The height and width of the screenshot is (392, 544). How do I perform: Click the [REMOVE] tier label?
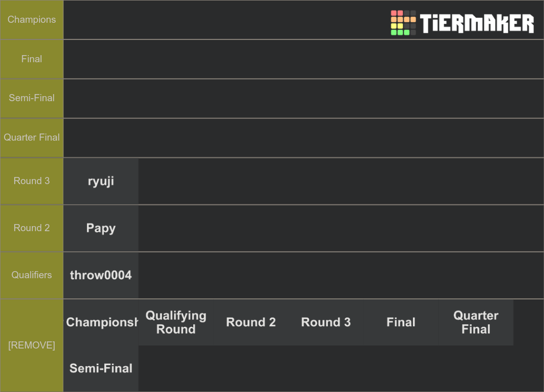coord(31,345)
